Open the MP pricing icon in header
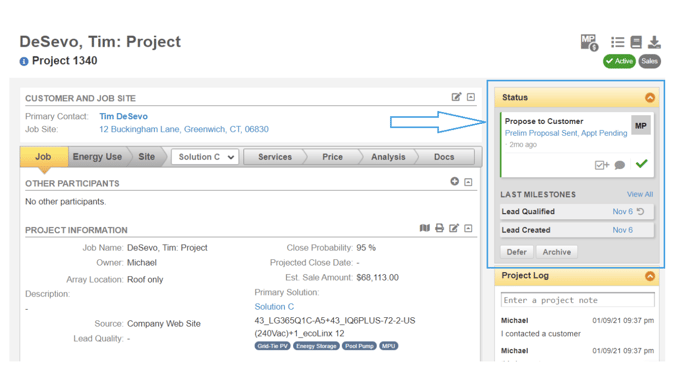The image size is (688, 392). click(x=589, y=43)
